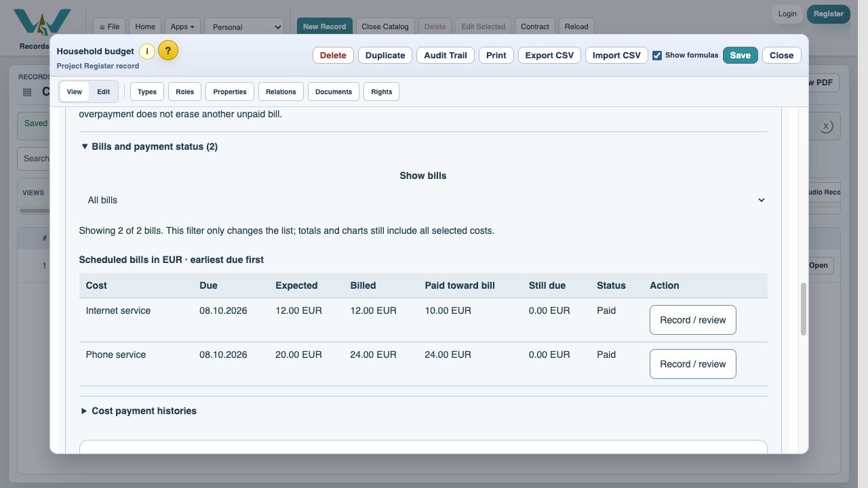Expand Cost payment histories section
The height and width of the screenshot is (488, 868).
pyautogui.click(x=138, y=411)
